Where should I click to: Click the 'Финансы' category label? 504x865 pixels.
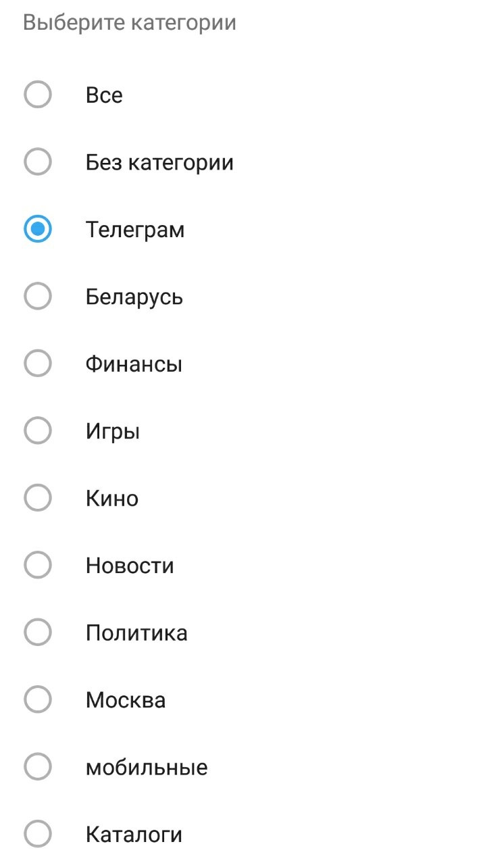[134, 365]
